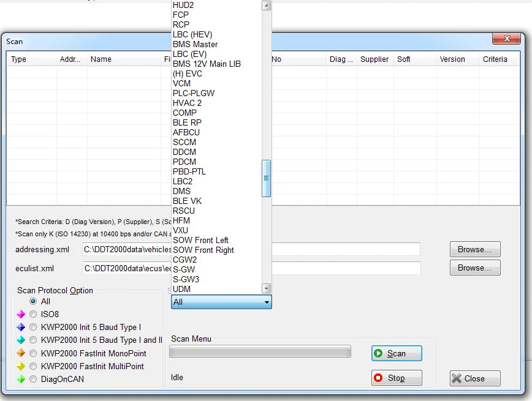
Task: Click the orange diamond icon for FastInit MonoPoint
Action: 21,353
